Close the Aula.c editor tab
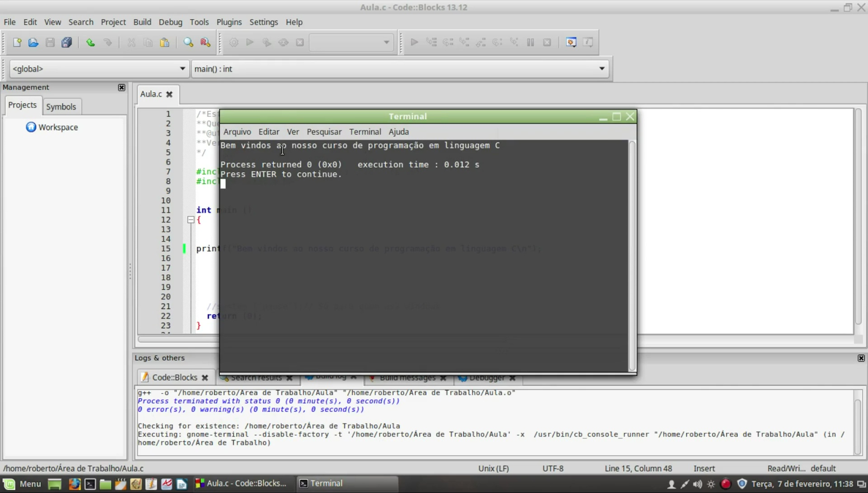The width and height of the screenshot is (868, 493). coord(169,94)
